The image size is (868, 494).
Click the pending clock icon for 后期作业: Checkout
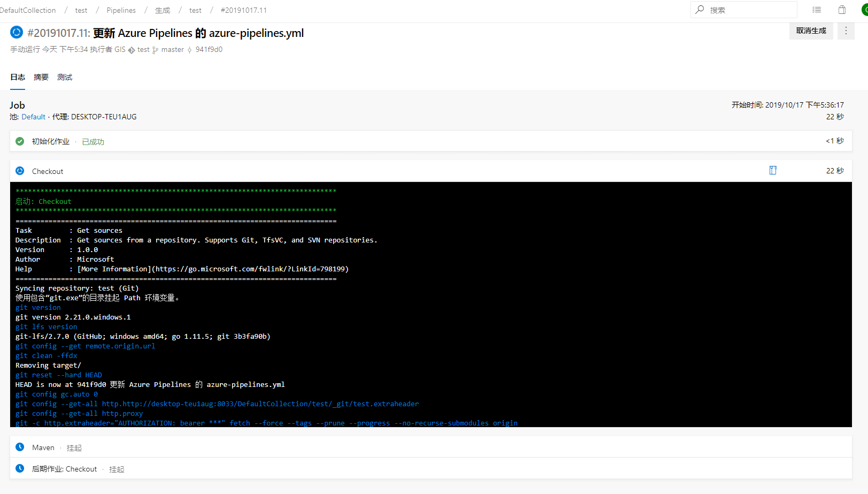(x=20, y=468)
